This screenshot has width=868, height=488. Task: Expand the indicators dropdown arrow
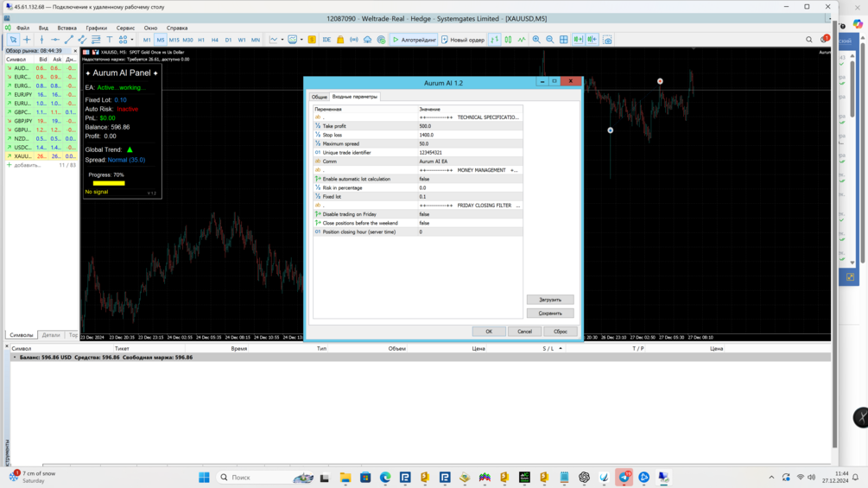coord(301,40)
